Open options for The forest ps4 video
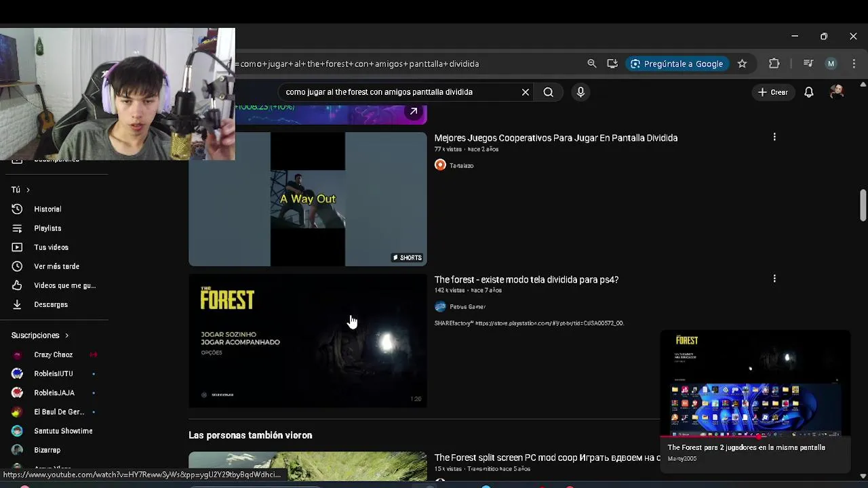 (x=774, y=279)
